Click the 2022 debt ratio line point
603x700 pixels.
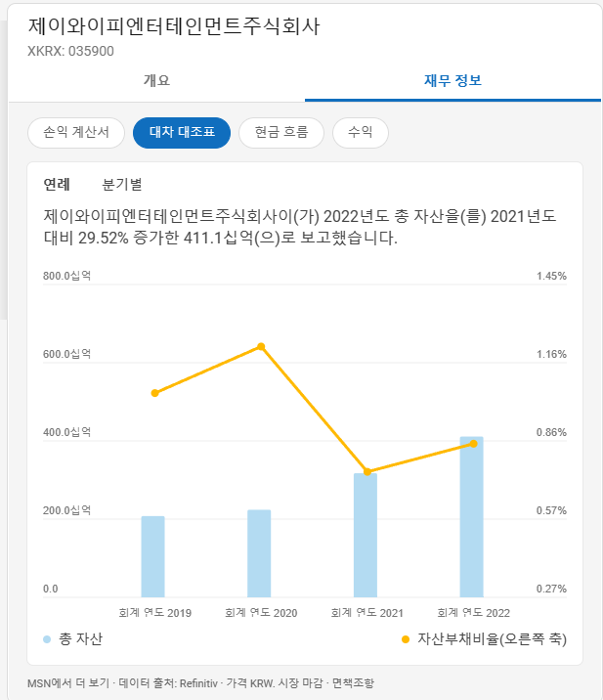474,444
